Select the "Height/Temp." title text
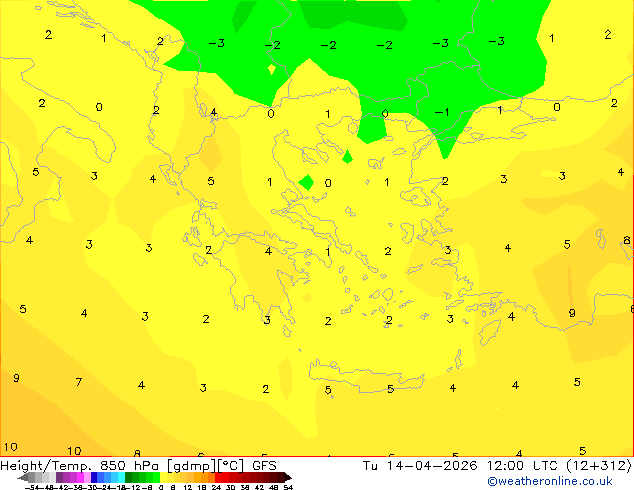This screenshot has height=490, width=634. pos(48,466)
